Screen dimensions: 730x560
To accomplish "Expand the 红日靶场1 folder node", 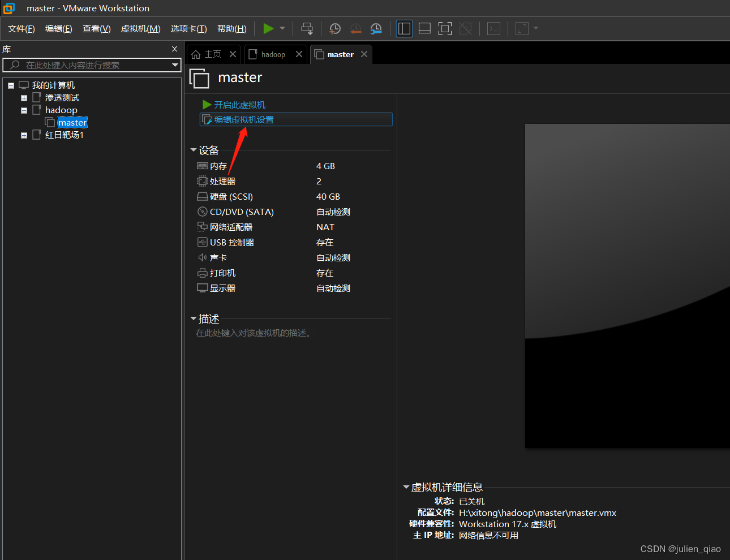I will point(24,136).
